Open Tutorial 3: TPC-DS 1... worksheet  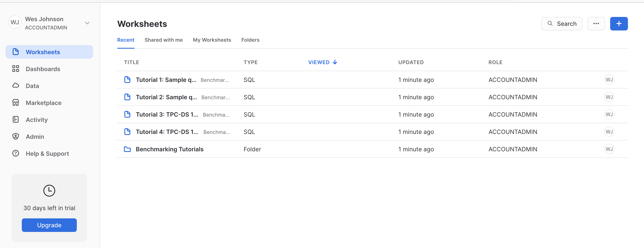(x=167, y=114)
